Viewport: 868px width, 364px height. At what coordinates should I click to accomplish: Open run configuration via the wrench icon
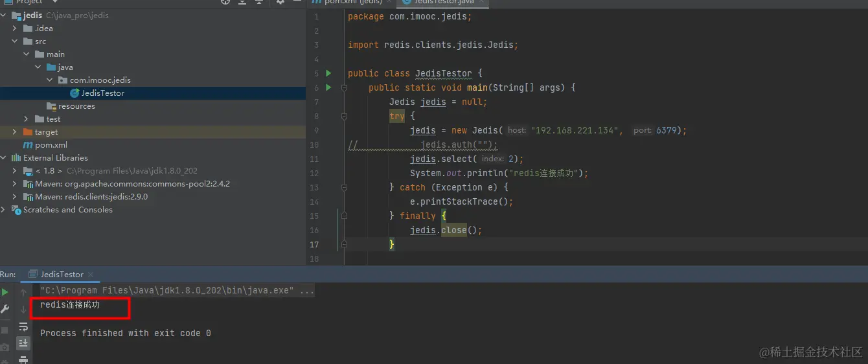5,310
